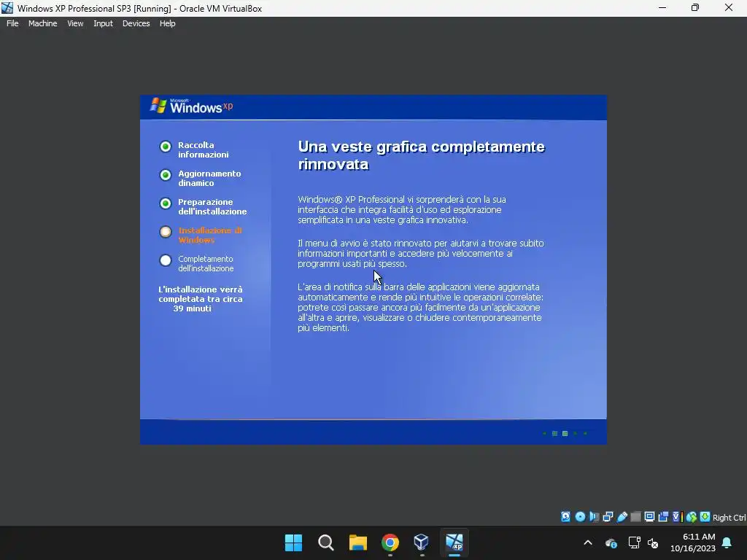The width and height of the screenshot is (747, 560).
Task: Click the recording status icon
Action: point(663,517)
